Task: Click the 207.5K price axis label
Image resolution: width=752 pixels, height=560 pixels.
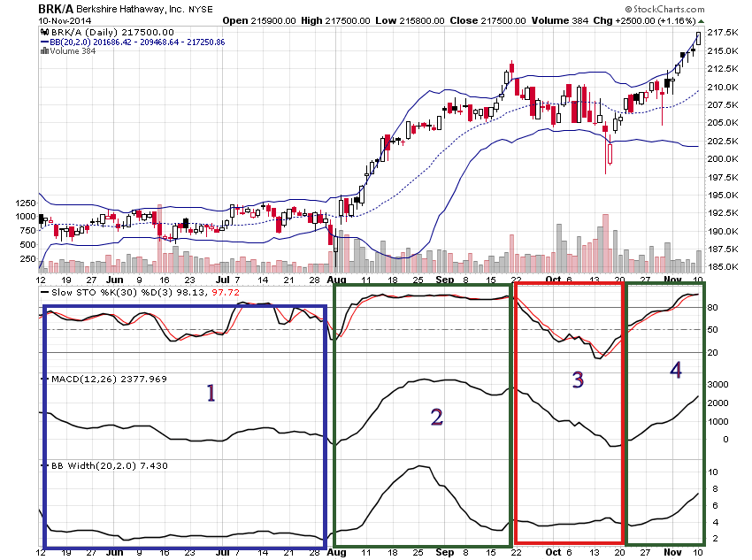Action: pyautogui.click(x=723, y=104)
